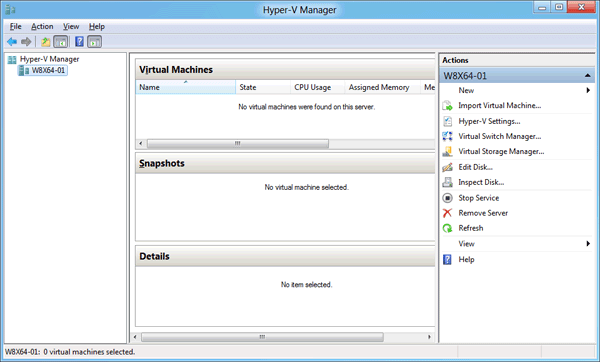The width and height of the screenshot is (600, 362).
Task: Minimize the Hyper-V Manager window
Action: tap(542, 7)
